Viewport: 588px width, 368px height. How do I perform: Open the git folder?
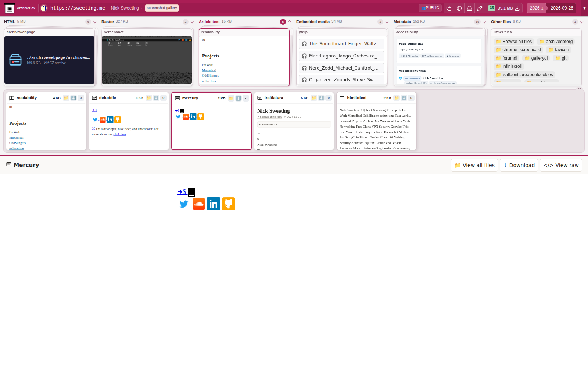click(x=561, y=58)
